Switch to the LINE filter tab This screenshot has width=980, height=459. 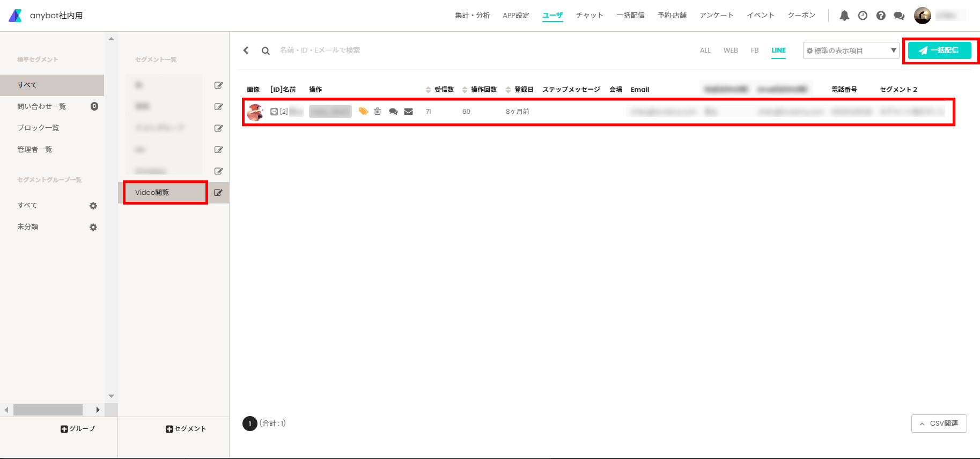(779, 50)
